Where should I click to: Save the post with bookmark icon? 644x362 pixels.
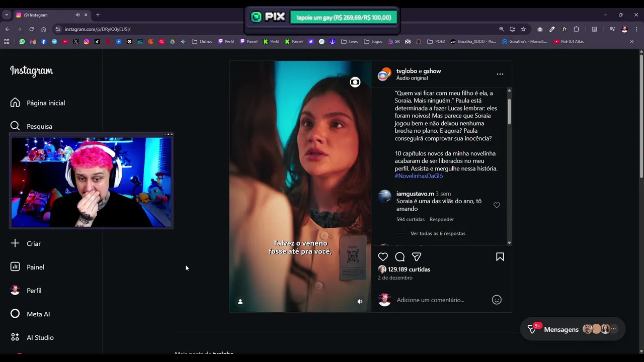pyautogui.click(x=500, y=257)
